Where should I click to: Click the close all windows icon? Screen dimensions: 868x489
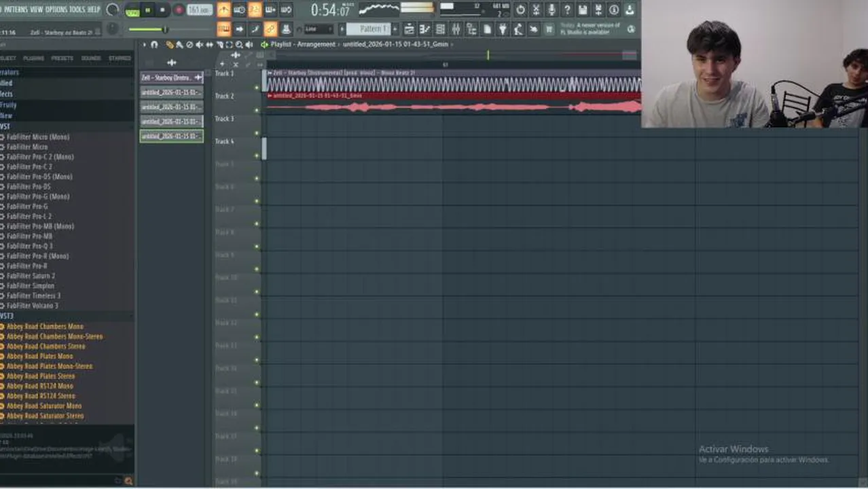534,29
